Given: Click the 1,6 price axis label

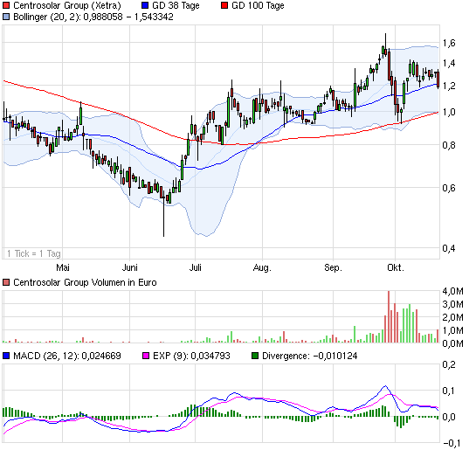Looking at the screenshot, I should pos(449,43).
